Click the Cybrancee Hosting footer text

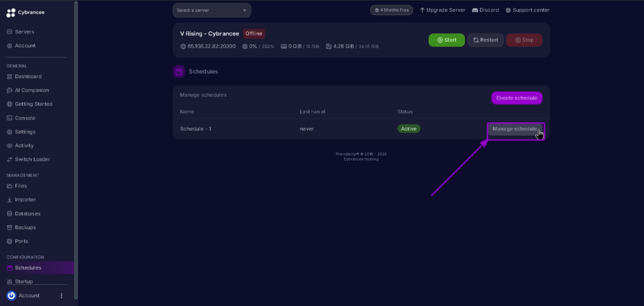[x=361, y=159]
